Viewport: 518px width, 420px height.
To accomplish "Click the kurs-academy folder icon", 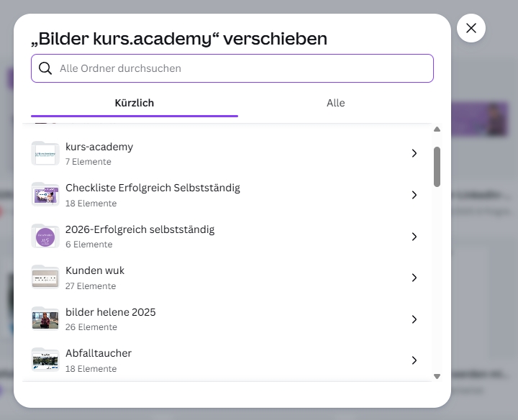I will pos(45,153).
